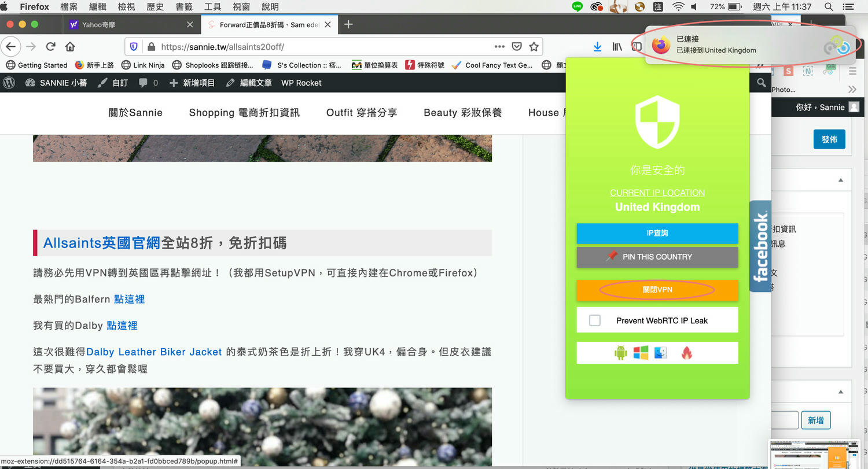The image size is (868, 469).
Task: Open the bookmarks overflow chevron
Action: (852, 90)
